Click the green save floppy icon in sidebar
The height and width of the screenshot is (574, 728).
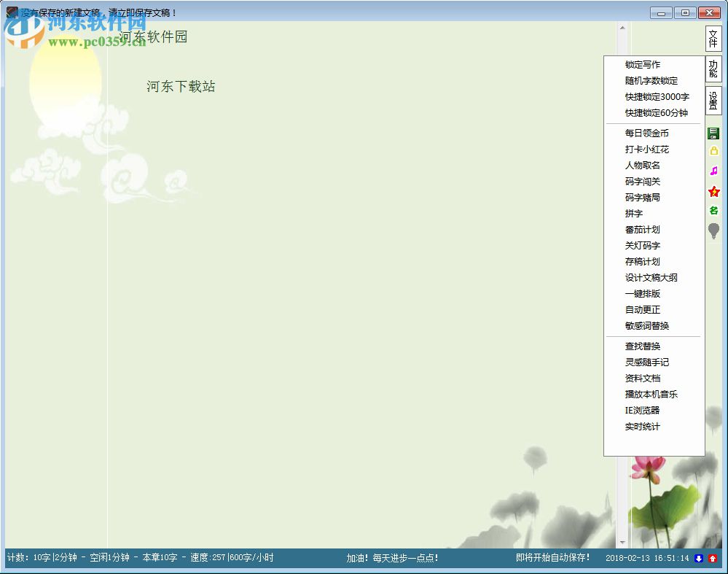click(714, 133)
